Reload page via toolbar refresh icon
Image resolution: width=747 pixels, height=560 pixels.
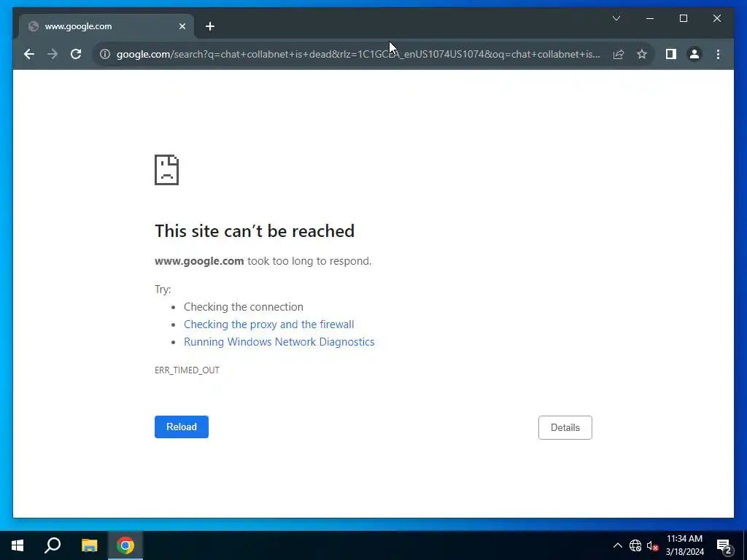(76, 54)
